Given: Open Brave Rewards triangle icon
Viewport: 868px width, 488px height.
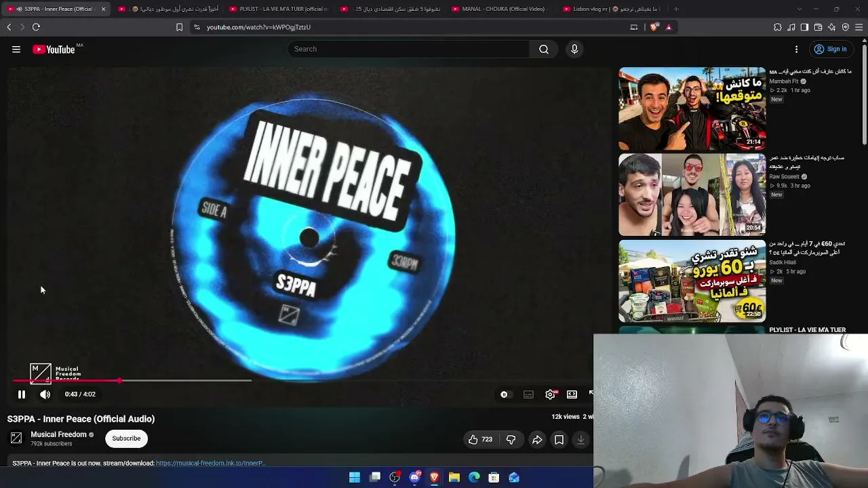Looking at the screenshot, I should (x=669, y=27).
